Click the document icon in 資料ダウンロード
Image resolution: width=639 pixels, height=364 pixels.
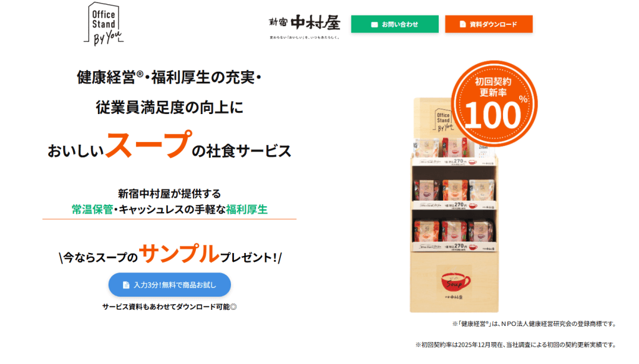pyautogui.click(x=462, y=24)
